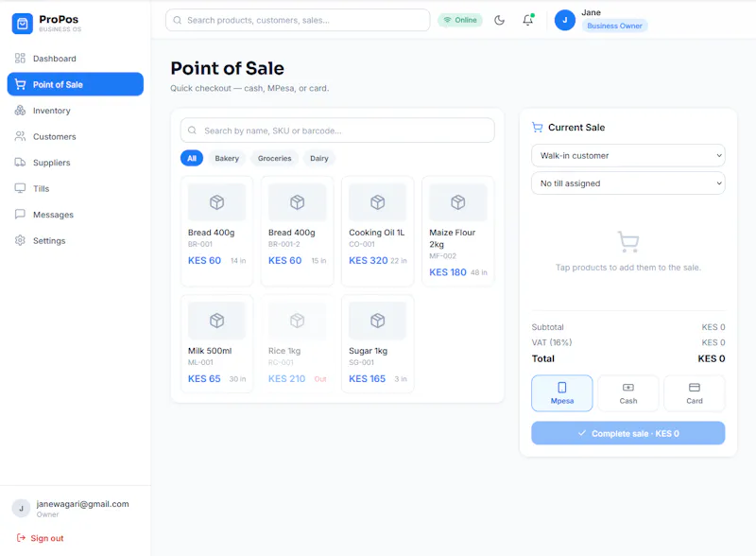This screenshot has width=756, height=556.
Task: Sign out of the account
Action: point(41,538)
